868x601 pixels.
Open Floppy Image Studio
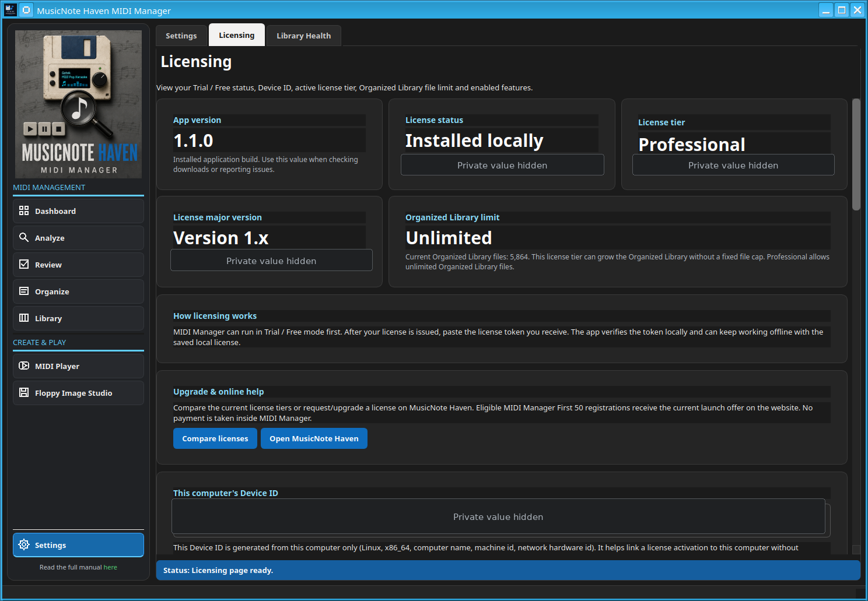coord(78,393)
